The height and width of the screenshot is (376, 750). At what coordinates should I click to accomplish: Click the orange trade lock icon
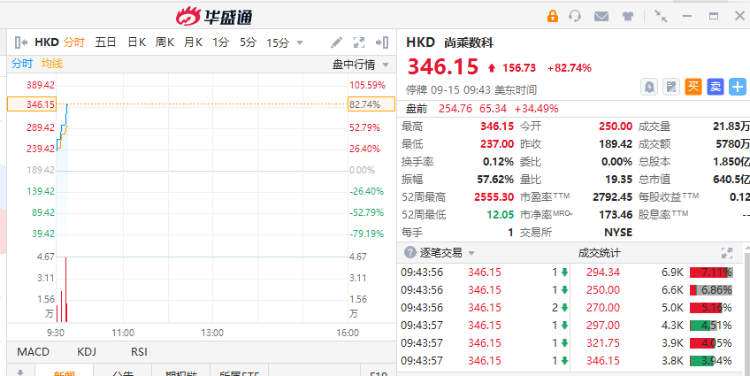pos(552,16)
